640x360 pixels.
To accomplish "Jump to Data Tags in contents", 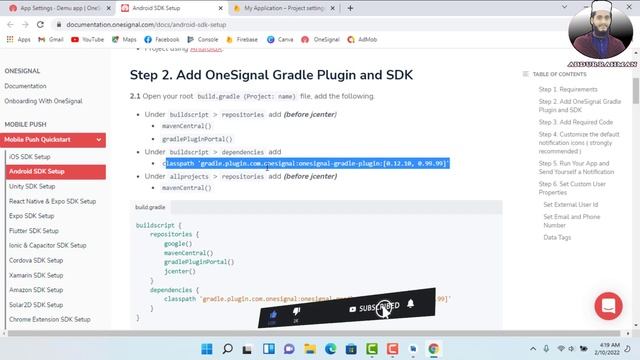I will pyautogui.click(x=557, y=237).
